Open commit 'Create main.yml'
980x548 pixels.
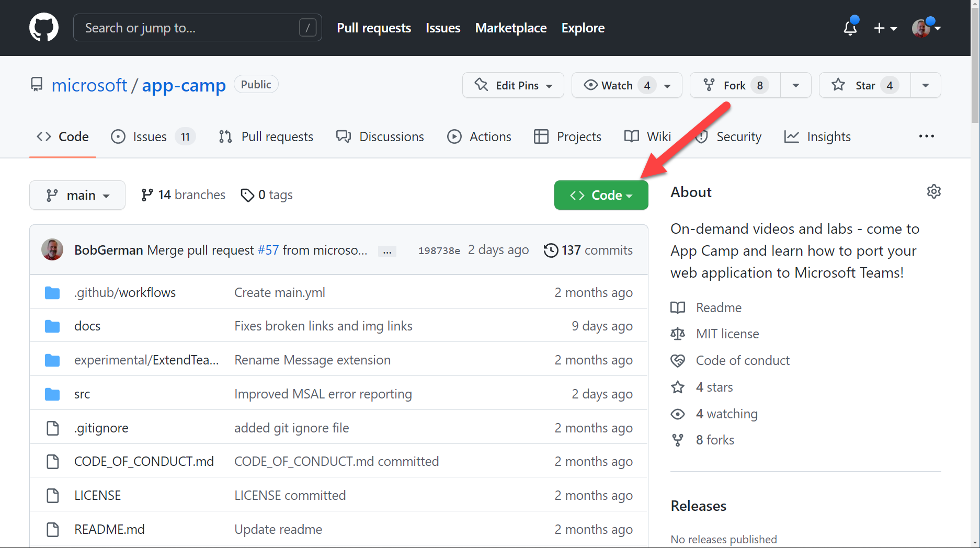[280, 292]
